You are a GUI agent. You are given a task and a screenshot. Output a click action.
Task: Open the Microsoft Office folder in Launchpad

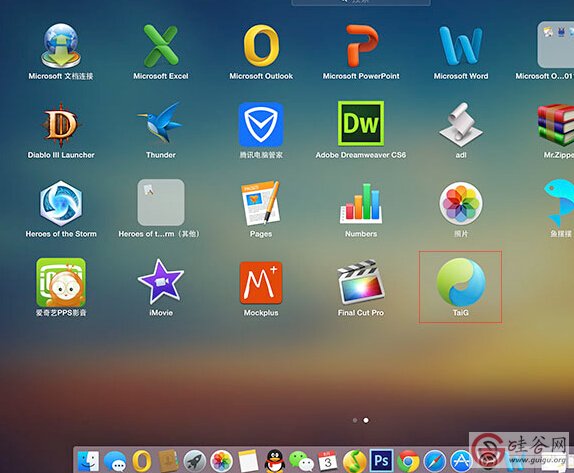(555, 45)
